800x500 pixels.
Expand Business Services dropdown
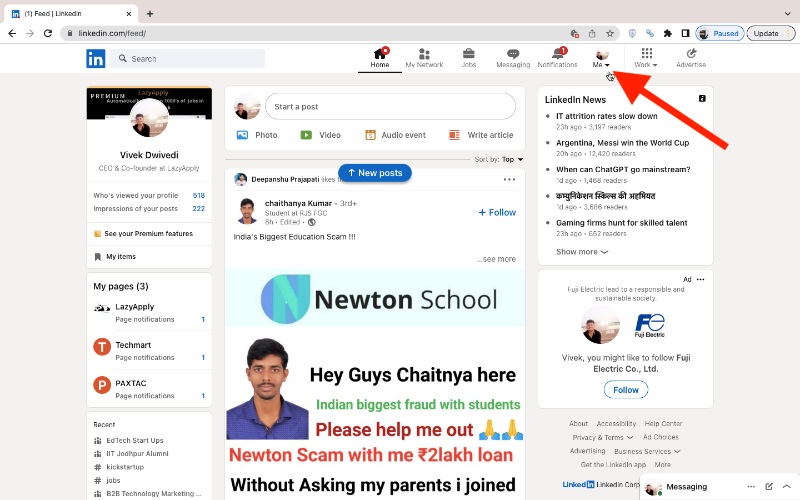pos(647,452)
